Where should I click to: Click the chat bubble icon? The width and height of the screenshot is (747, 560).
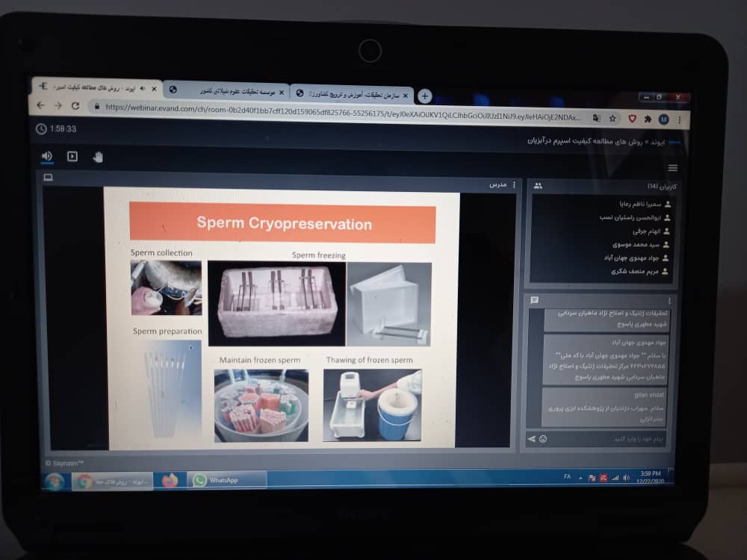(x=534, y=300)
